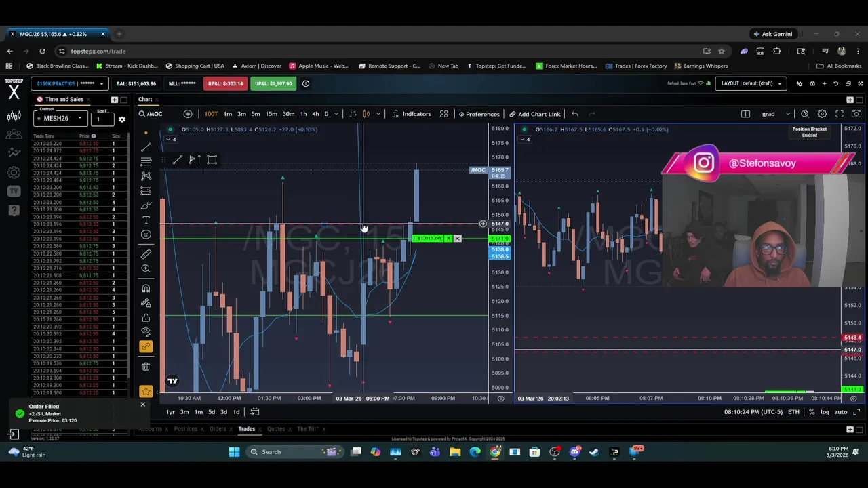Click the Size Filter input field
This screenshot has width=868, height=488.
pos(102,119)
